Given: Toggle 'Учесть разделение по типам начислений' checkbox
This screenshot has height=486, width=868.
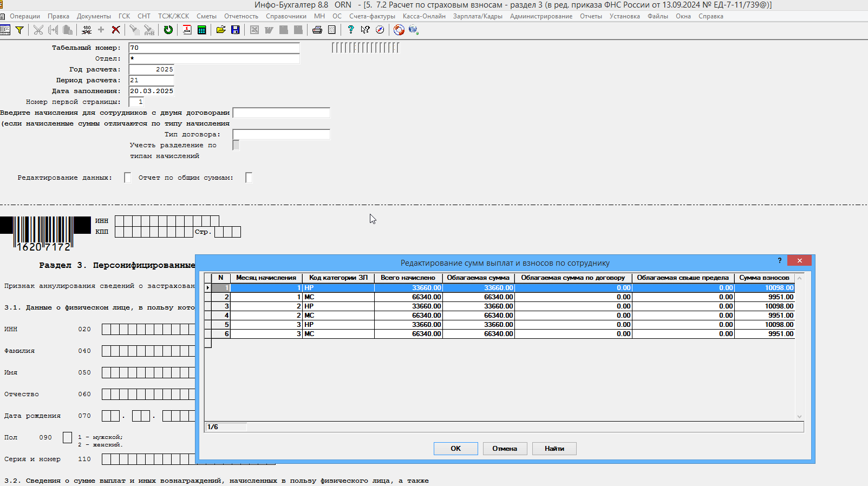Looking at the screenshot, I should [x=236, y=145].
